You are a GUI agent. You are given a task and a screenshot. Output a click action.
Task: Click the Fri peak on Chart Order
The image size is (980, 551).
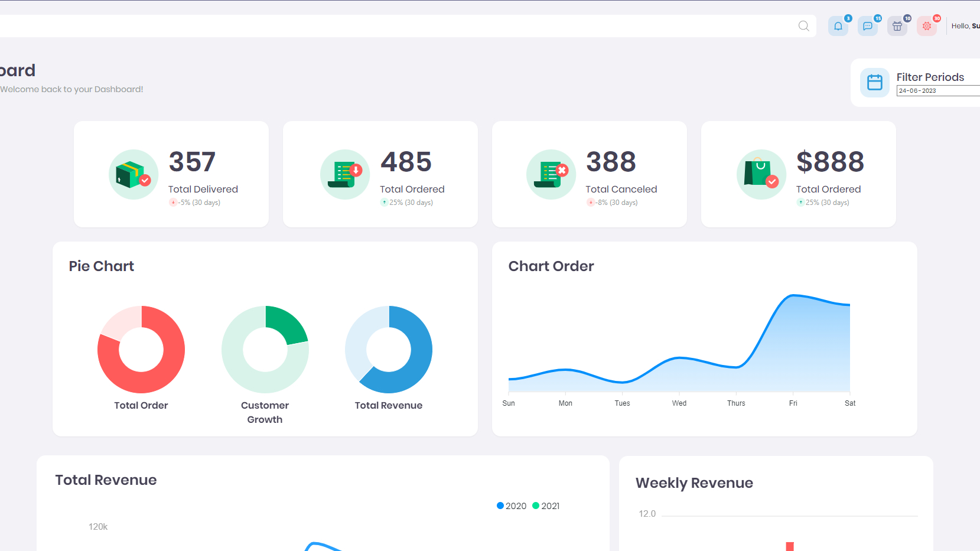point(793,296)
